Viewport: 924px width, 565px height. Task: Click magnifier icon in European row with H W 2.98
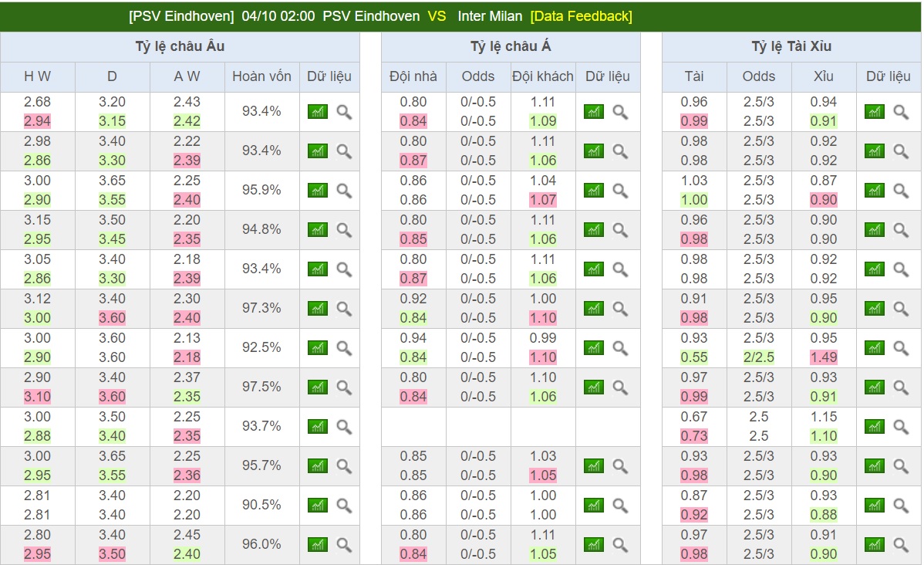click(344, 151)
